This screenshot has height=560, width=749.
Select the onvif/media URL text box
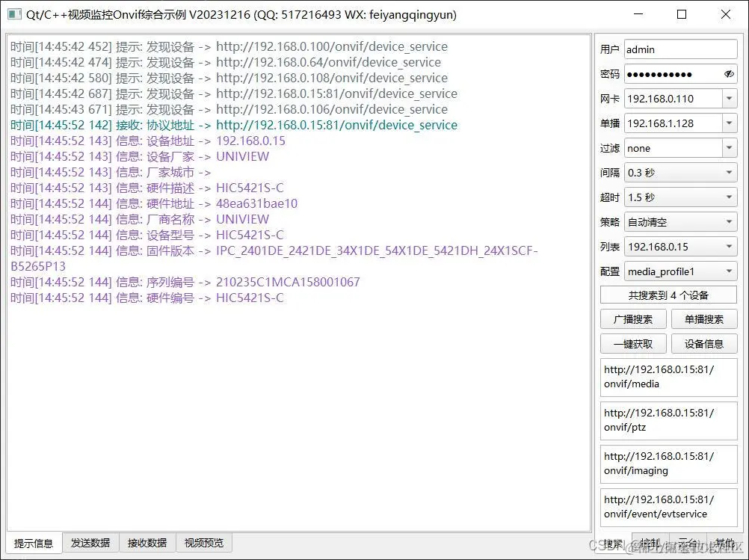click(x=668, y=378)
